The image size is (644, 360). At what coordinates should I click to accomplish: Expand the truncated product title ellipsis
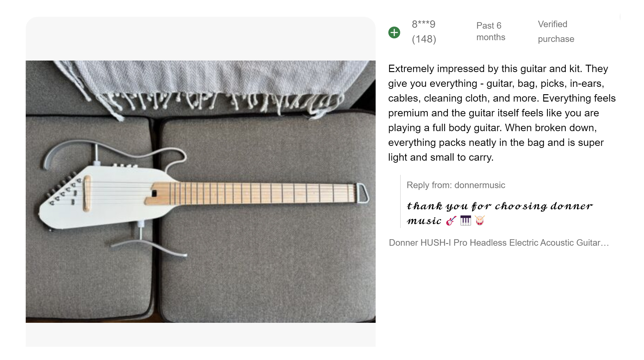605,243
